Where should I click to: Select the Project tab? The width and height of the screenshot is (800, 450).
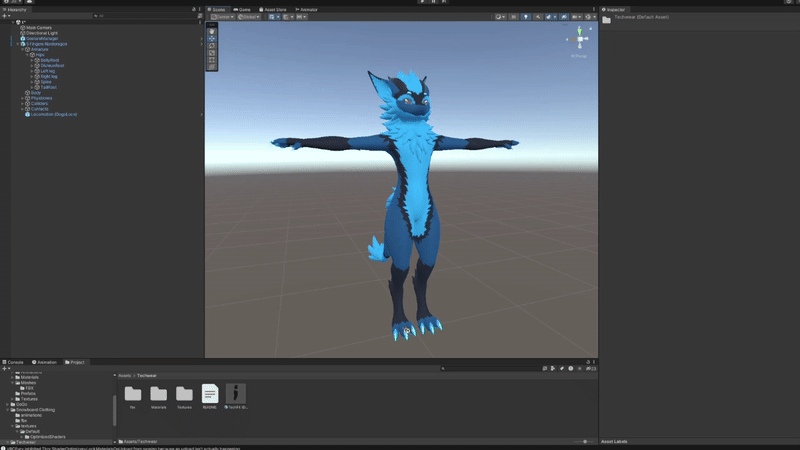click(75, 362)
